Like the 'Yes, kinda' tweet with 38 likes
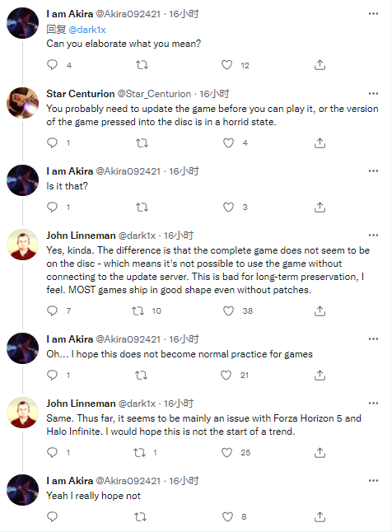Image resolution: width=392 pixels, height=532 pixels. tap(228, 310)
